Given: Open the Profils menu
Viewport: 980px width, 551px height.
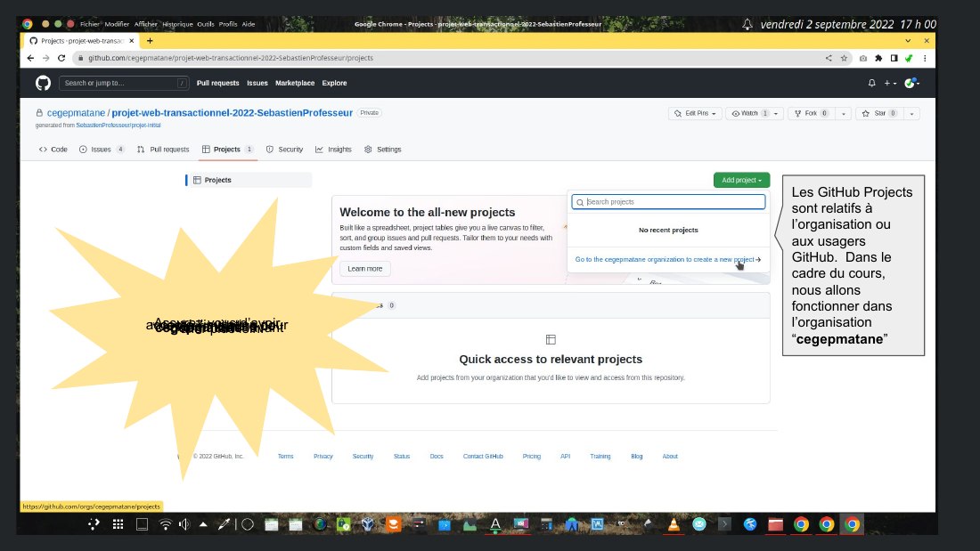Looking at the screenshot, I should [228, 24].
